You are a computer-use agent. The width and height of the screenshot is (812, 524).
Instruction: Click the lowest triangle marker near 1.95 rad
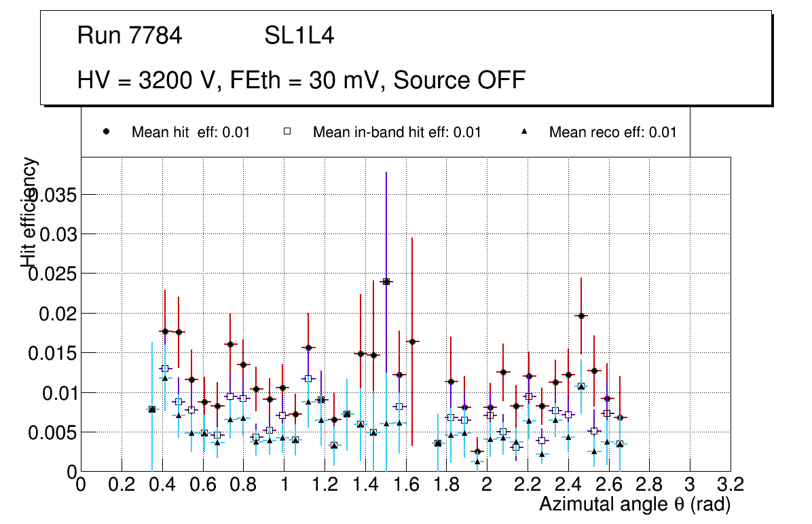click(477, 462)
